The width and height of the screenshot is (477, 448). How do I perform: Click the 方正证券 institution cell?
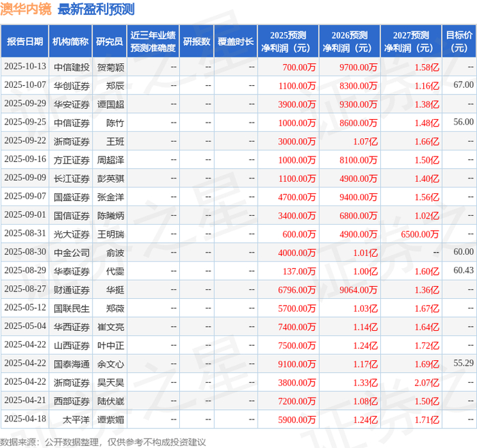coord(72,160)
